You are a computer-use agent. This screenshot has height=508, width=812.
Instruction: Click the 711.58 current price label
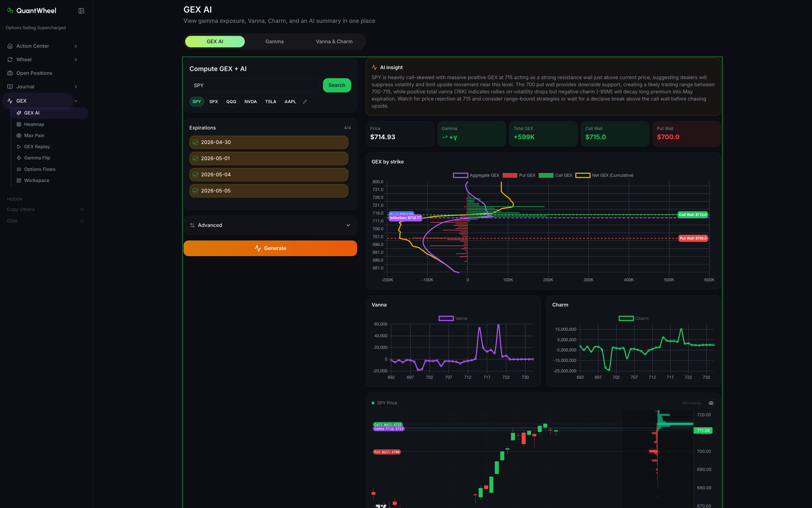pos(703,430)
